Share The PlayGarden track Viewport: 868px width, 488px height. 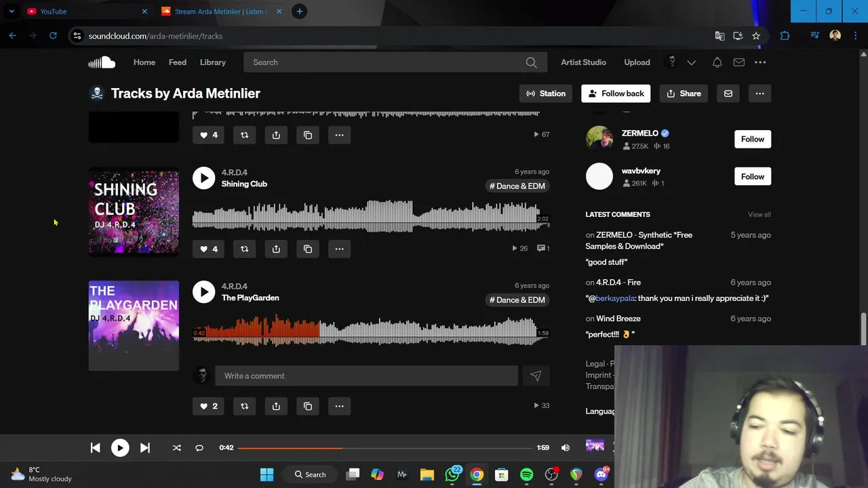pos(276,406)
